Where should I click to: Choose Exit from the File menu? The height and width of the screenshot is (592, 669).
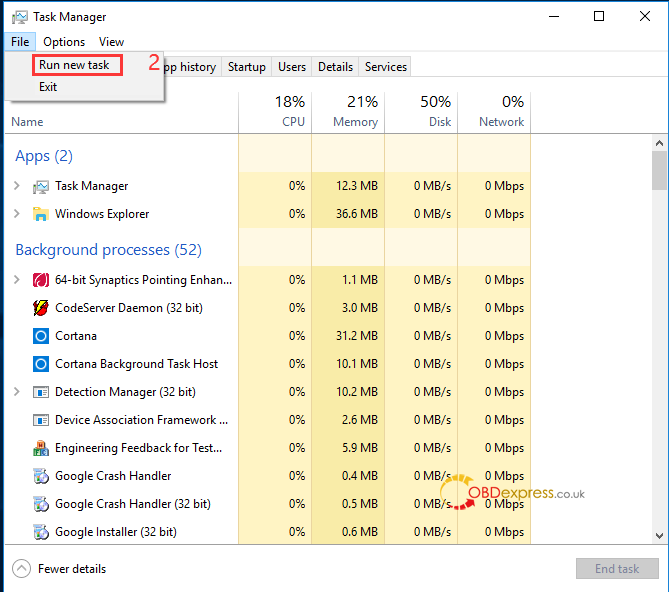coord(48,87)
